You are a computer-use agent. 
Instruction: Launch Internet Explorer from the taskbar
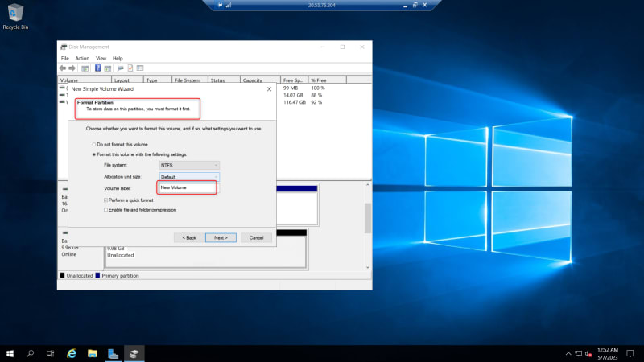(72, 353)
